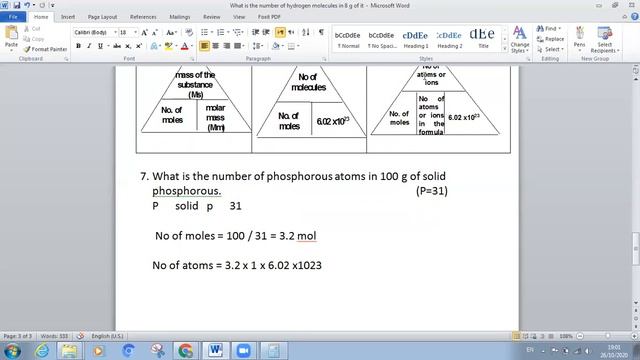640x360 pixels.
Task: Open the File tab
Action: pos(13,17)
